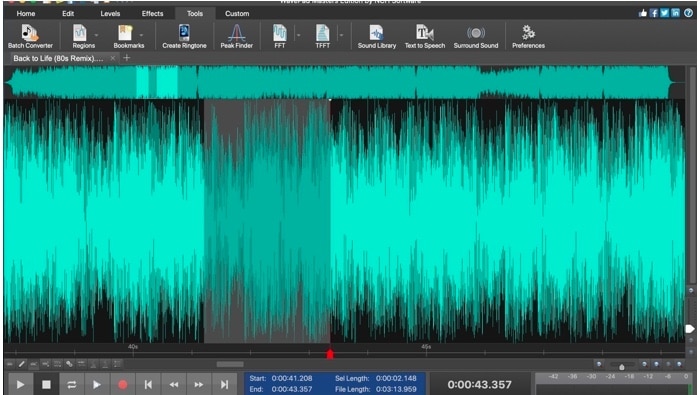Select the pencil edit tool icon

(x=21, y=364)
